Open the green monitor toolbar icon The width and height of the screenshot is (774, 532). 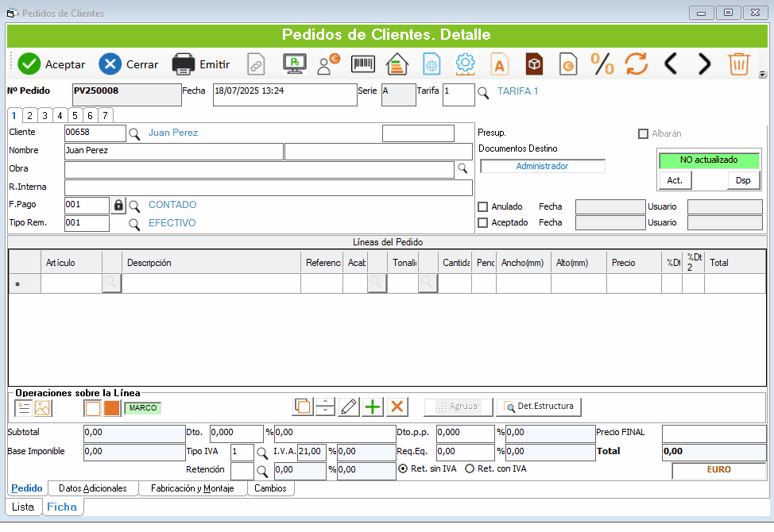[295, 64]
